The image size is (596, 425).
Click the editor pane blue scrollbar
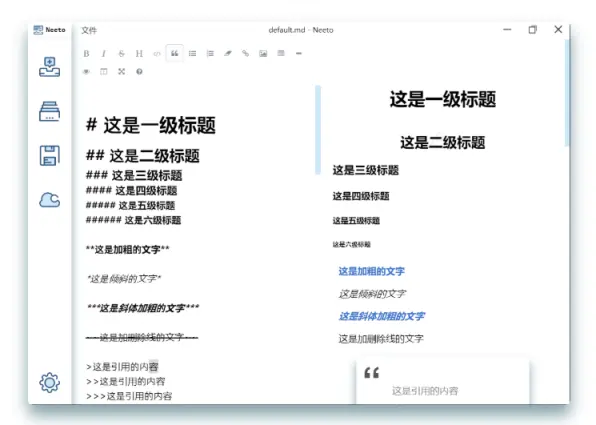[318, 130]
